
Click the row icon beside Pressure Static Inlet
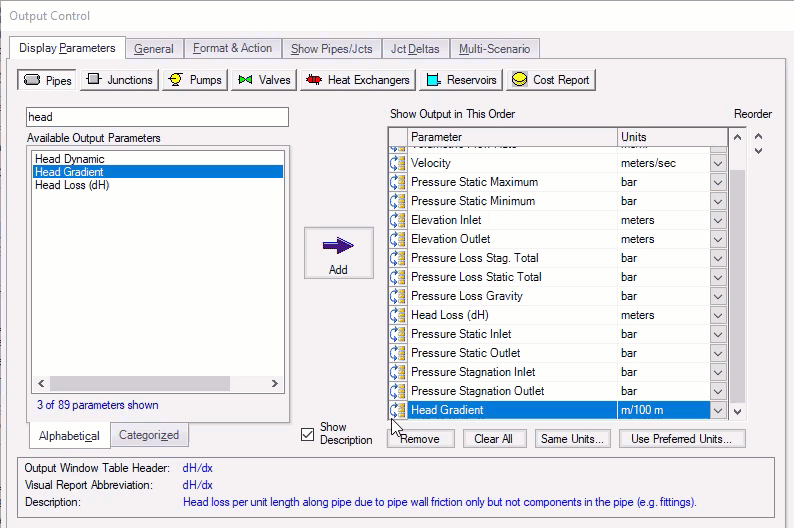point(398,334)
